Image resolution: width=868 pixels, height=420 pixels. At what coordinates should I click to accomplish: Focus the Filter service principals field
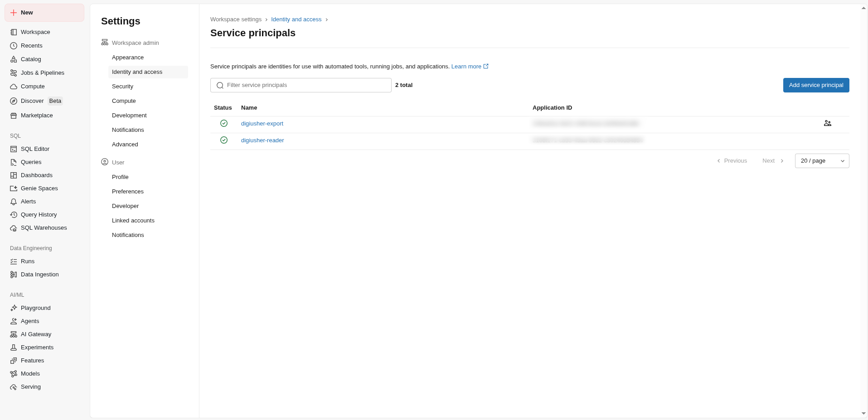pyautogui.click(x=301, y=85)
